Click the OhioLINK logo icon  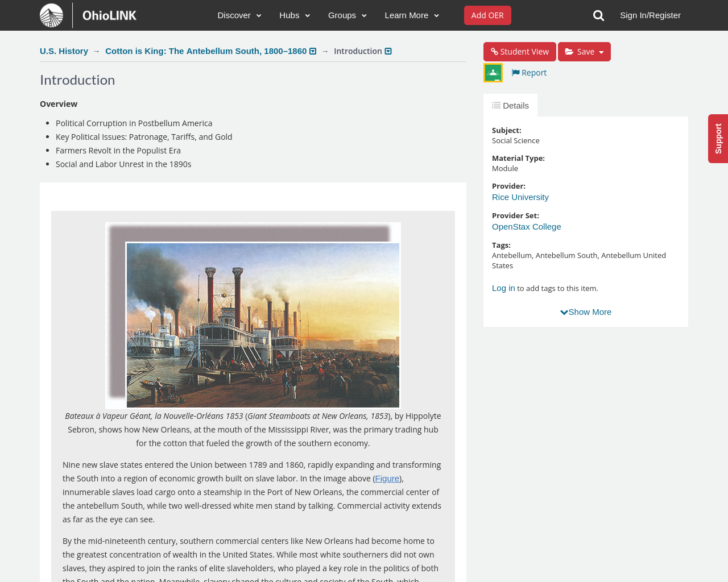(x=51, y=15)
